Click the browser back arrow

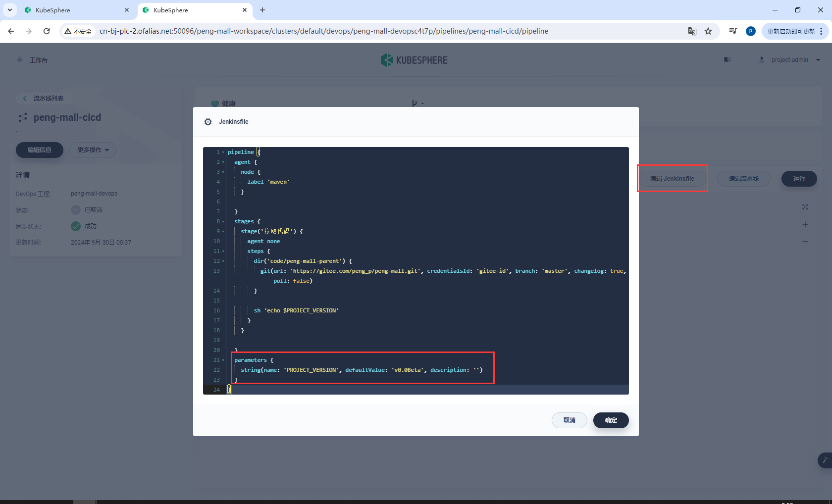click(x=11, y=31)
